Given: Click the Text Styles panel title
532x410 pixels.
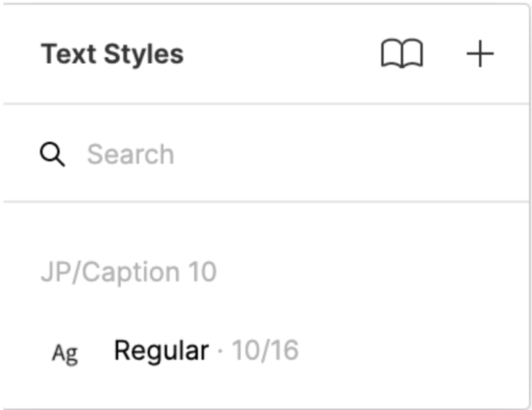Looking at the screenshot, I should [112, 54].
